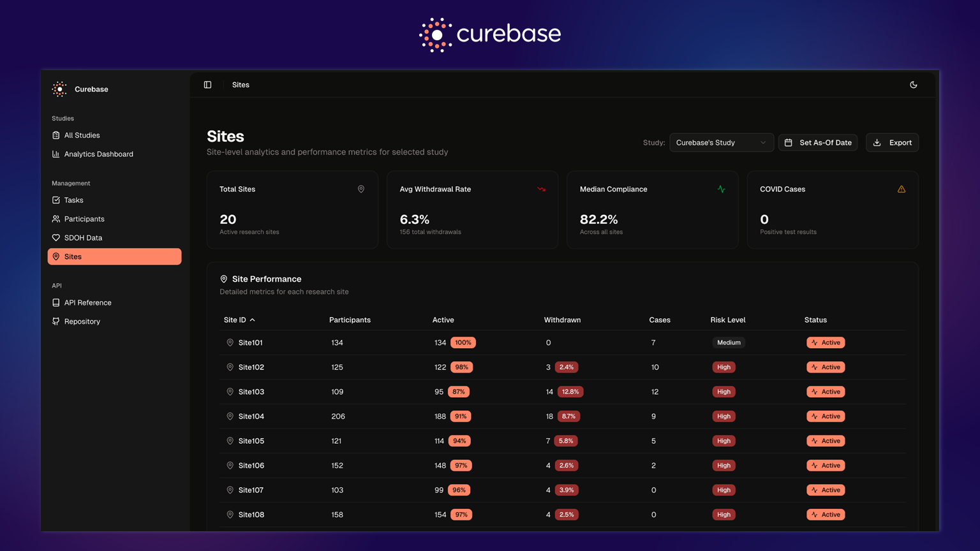
Task: Click the pin icon beside Site103
Action: click(x=230, y=392)
